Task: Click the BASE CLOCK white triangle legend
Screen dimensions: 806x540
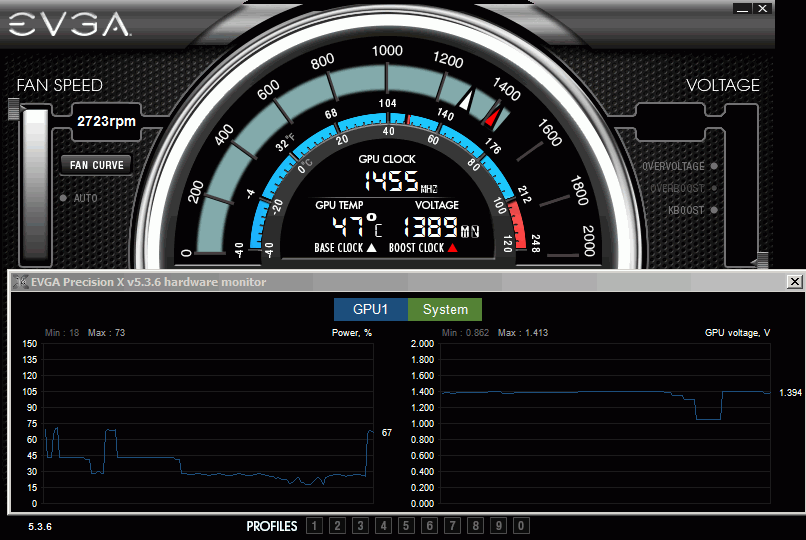Action: coord(345,248)
